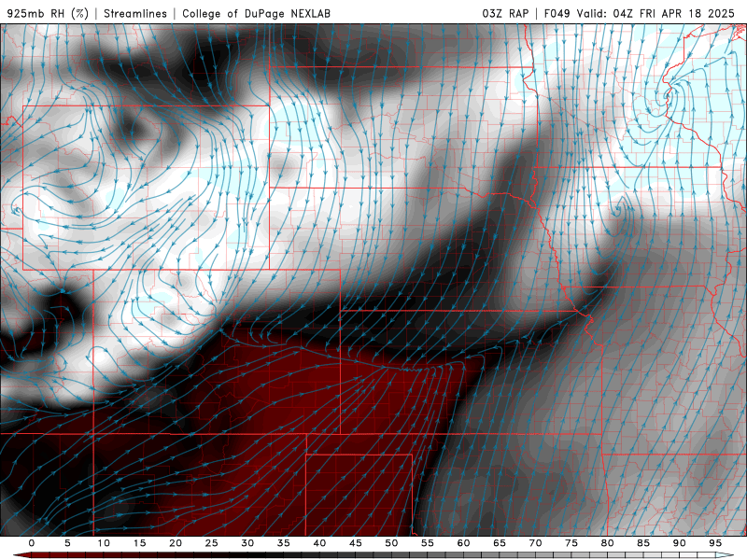Screen dimensions: 747x560
Task: Click the colorbar tick label '40'
Action: coord(319,543)
